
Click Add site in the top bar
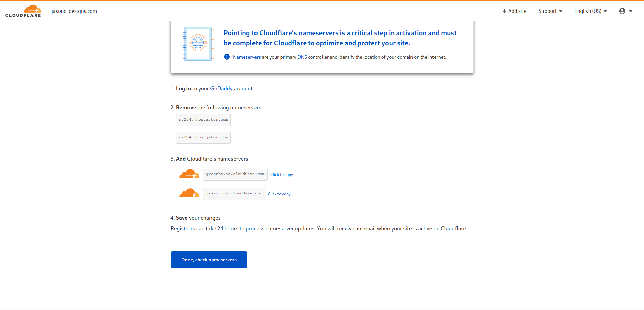click(514, 11)
